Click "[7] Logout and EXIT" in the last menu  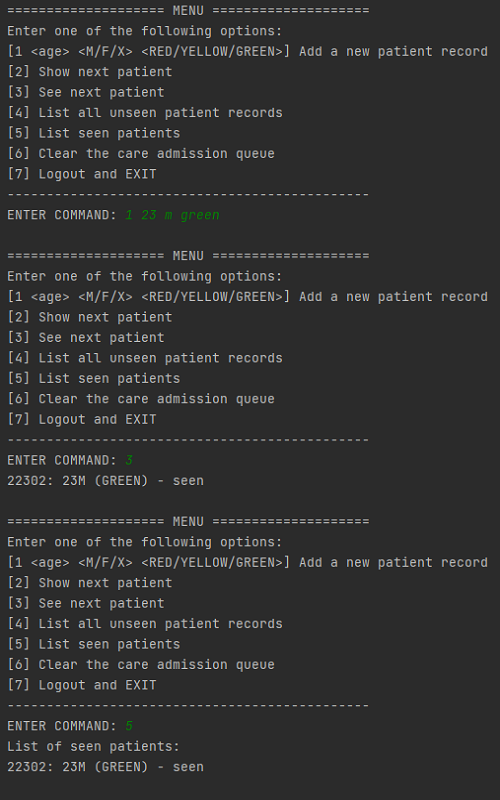click(x=82, y=685)
